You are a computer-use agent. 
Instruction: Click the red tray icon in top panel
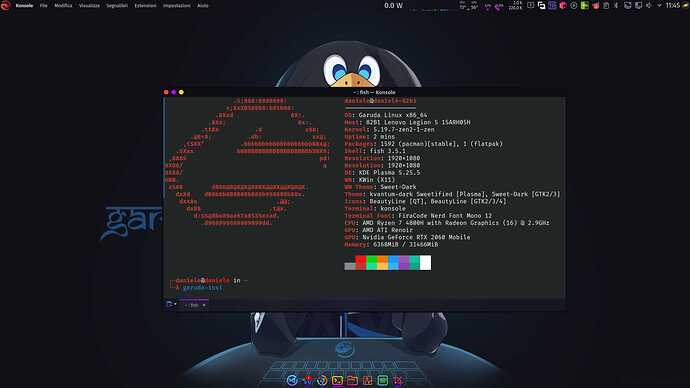point(563,6)
